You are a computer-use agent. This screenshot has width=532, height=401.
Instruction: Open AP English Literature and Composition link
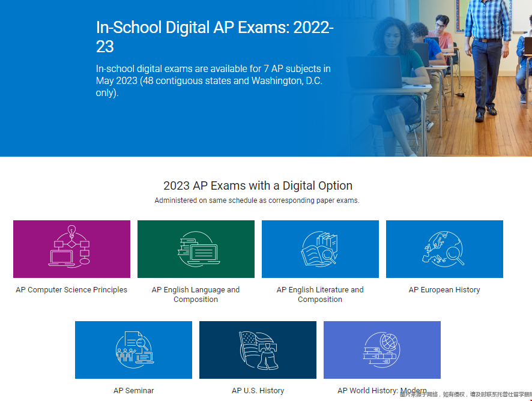[x=320, y=294]
